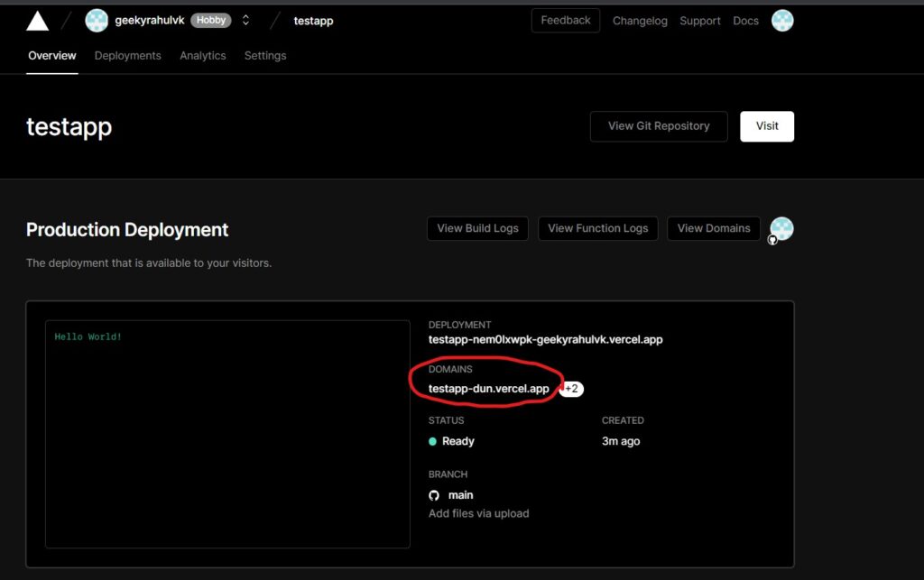Expand the +2 additional domains badge

coord(571,389)
